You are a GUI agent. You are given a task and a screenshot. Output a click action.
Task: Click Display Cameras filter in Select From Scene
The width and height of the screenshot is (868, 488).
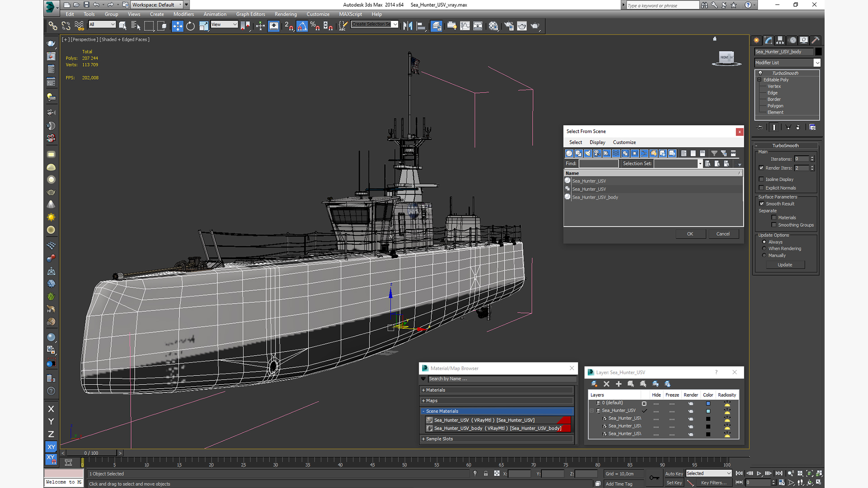point(597,154)
